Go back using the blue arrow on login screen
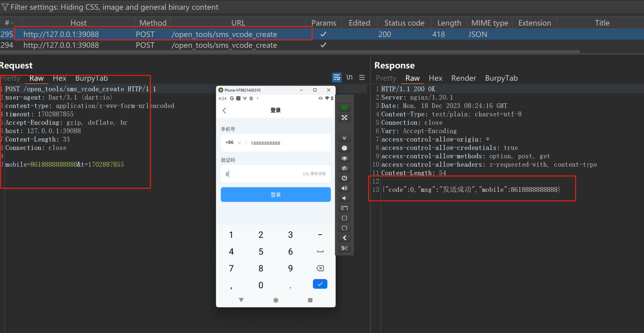Image resolution: width=644 pixels, height=333 pixels. click(x=224, y=110)
